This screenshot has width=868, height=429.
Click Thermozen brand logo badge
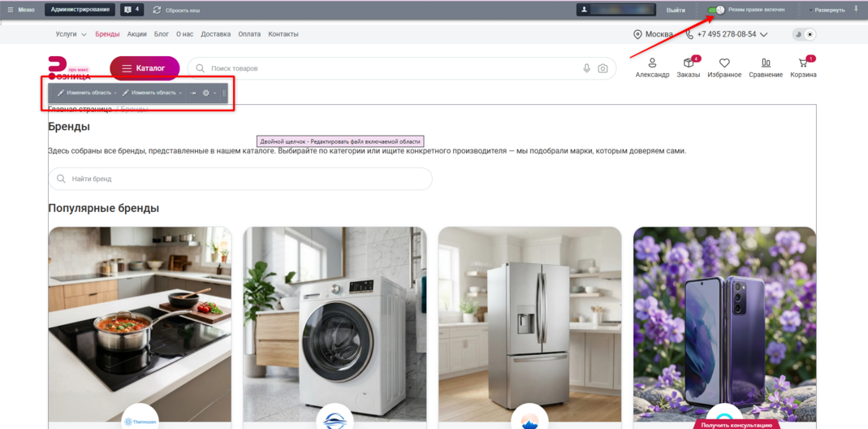pyautogui.click(x=140, y=420)
